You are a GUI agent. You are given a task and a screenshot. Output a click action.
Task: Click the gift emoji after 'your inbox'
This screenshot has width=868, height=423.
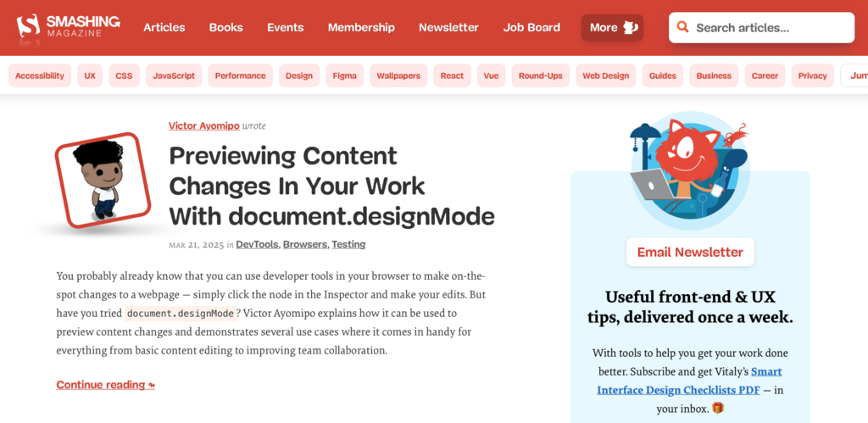pyautogui.click(x=718, y=409)
